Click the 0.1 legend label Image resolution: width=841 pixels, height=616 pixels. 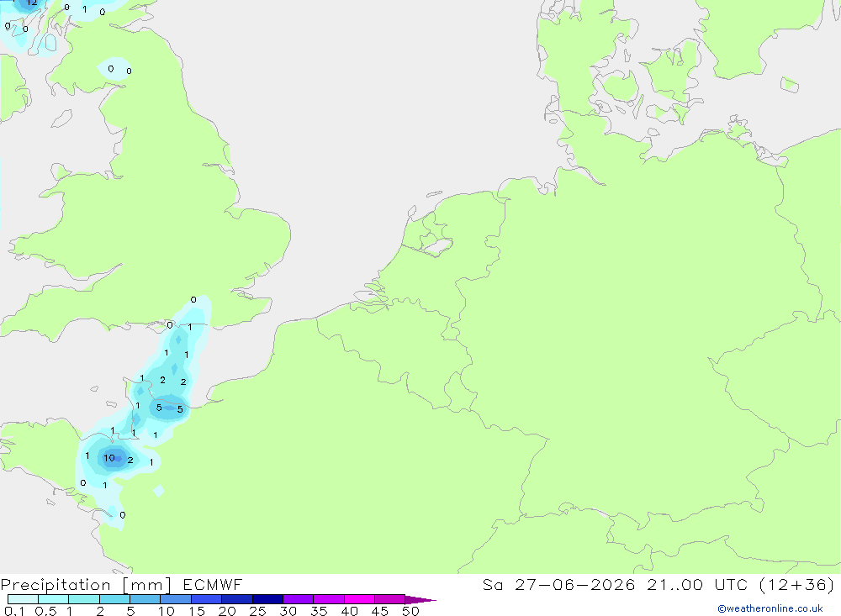pyautogui.click(x=14, y=611)
